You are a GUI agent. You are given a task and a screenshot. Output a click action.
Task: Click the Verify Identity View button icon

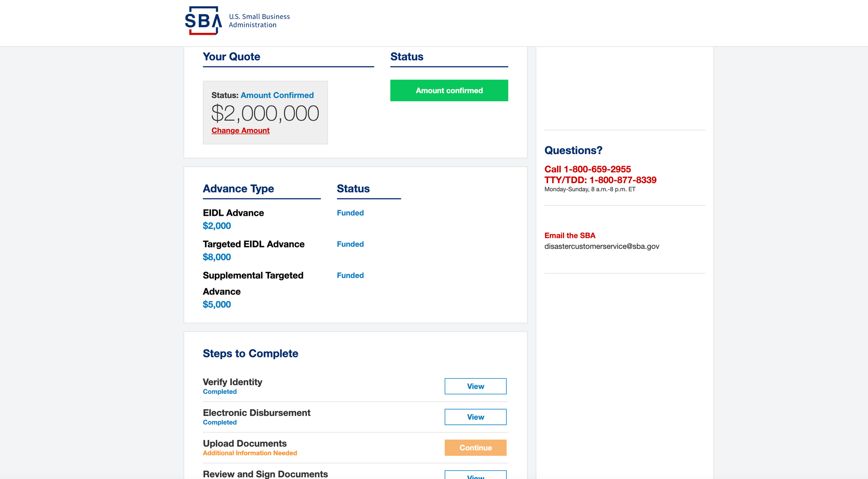tap(475, 387)
